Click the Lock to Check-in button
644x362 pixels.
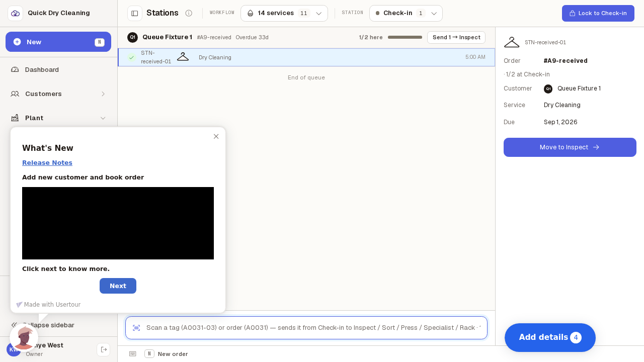(x=598, y=13)
